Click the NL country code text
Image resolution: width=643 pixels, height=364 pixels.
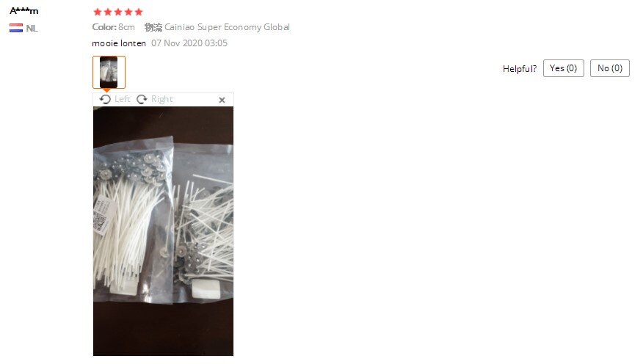point(32,29)
